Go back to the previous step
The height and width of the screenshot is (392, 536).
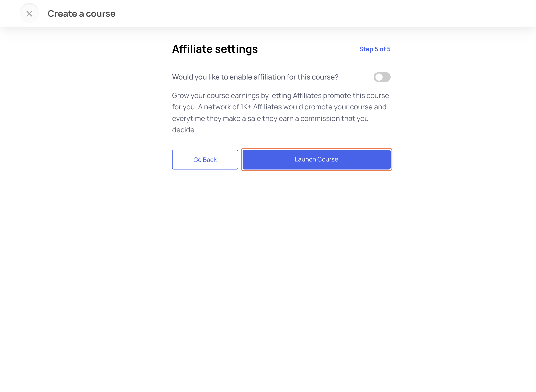coord(205,159)
